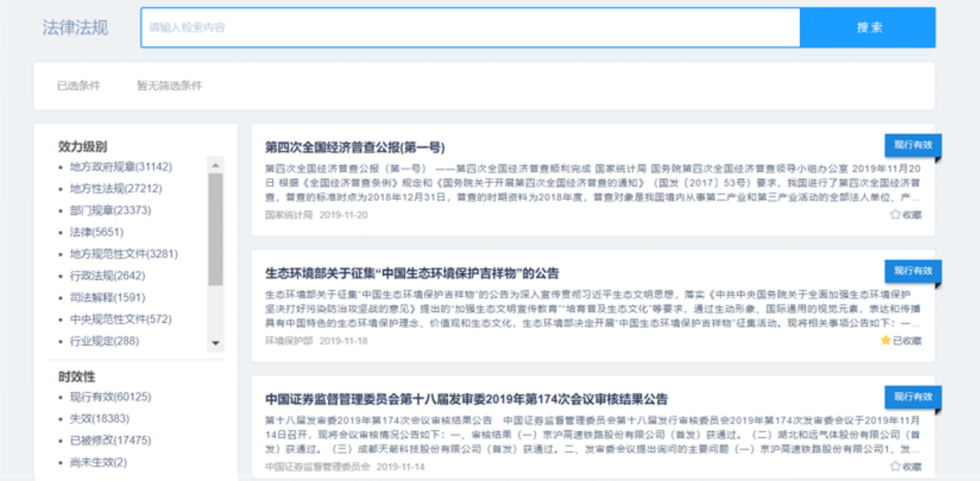Filter by 法律(5651)
The height and width of the screenshot is (481, 980).
[96, 232]
